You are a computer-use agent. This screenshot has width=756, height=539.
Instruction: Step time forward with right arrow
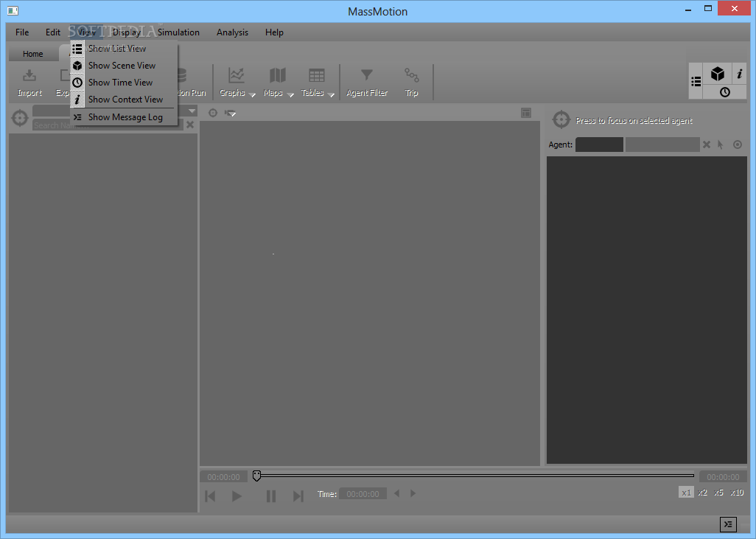(x=413, y=493)
